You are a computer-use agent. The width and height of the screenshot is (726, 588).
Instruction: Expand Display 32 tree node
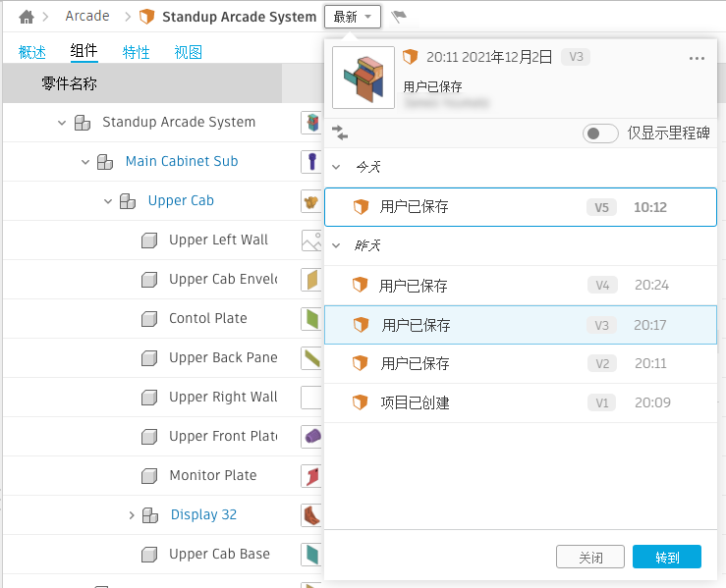(x=132, y=515)
